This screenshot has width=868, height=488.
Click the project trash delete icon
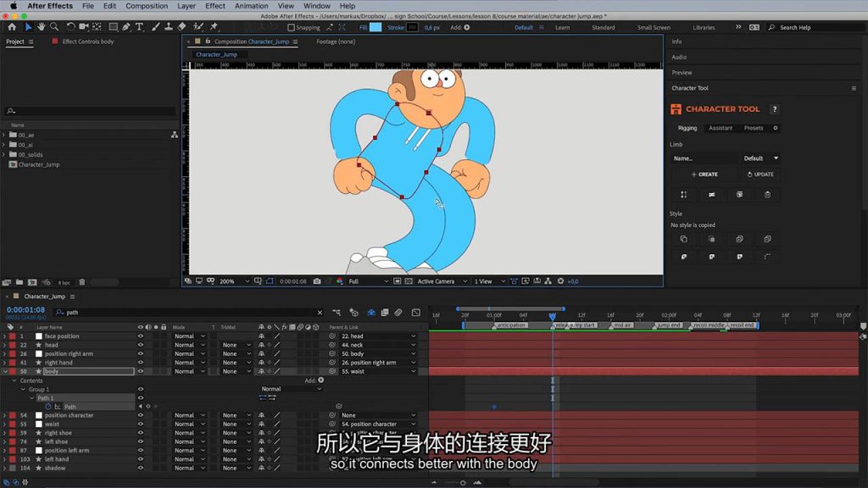82,282
